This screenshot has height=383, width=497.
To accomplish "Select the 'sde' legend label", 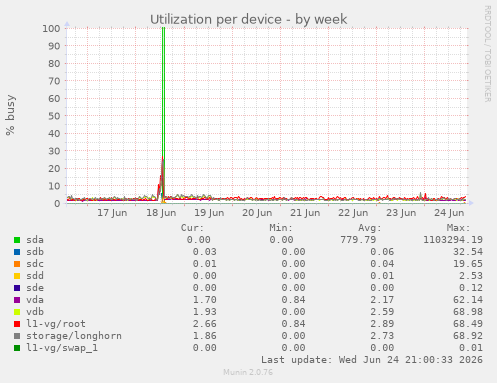I will [35, 288].
